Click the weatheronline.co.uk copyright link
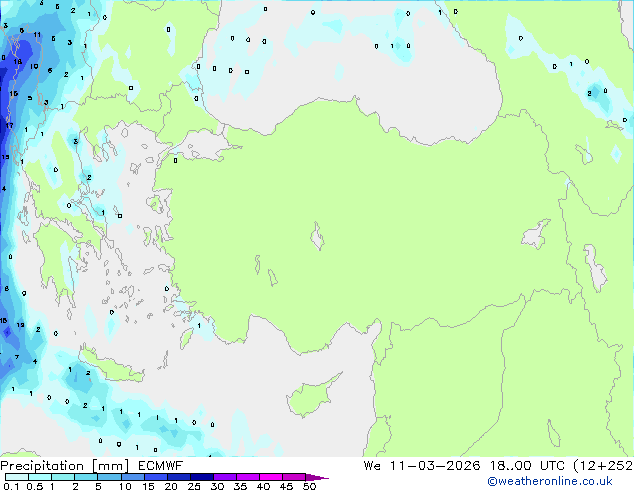 pos(549,481)
